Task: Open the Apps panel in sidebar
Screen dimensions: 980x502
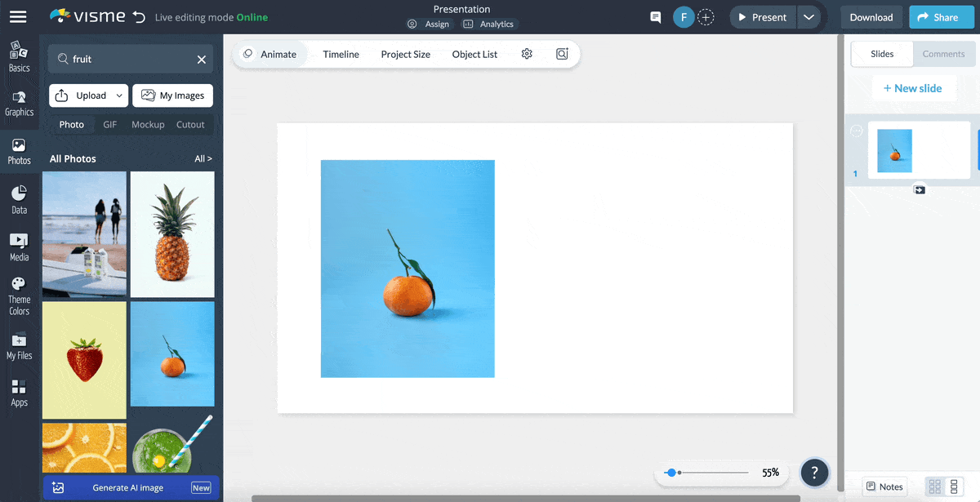Action: (x=19, y=392)
